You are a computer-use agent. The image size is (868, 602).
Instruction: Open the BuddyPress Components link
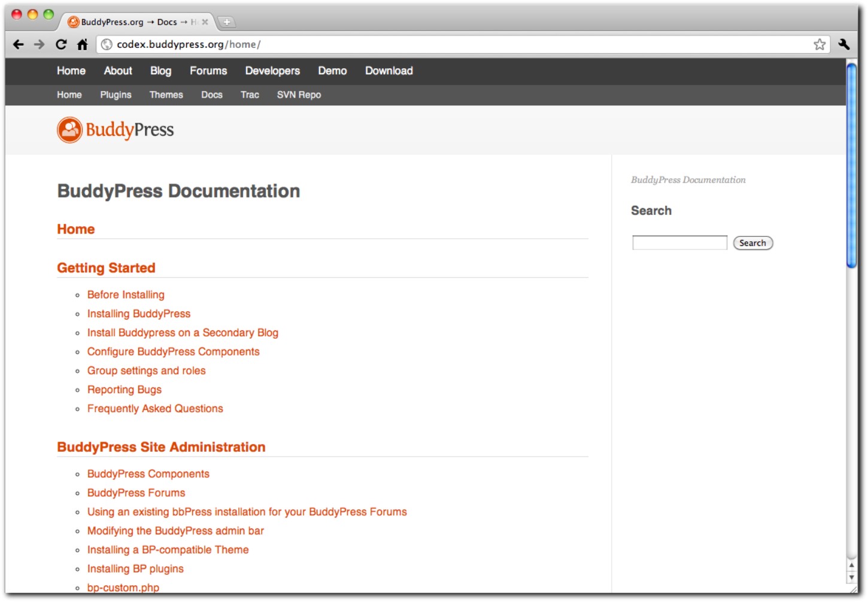[x=148, y=474]
